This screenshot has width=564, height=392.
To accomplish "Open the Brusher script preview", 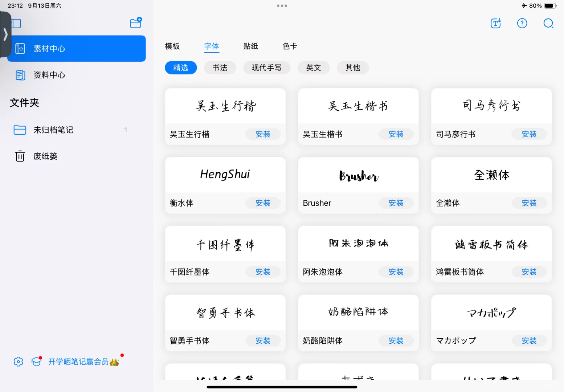I will tap(358, 175).
